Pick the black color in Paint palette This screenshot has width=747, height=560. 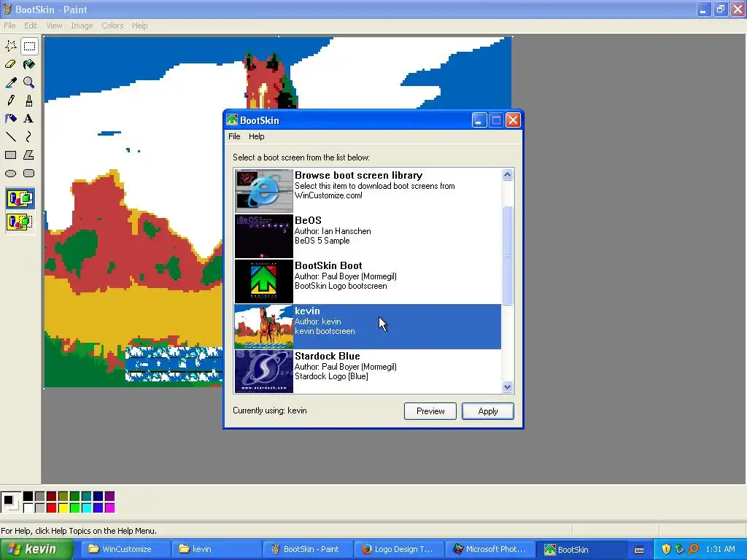28,497
